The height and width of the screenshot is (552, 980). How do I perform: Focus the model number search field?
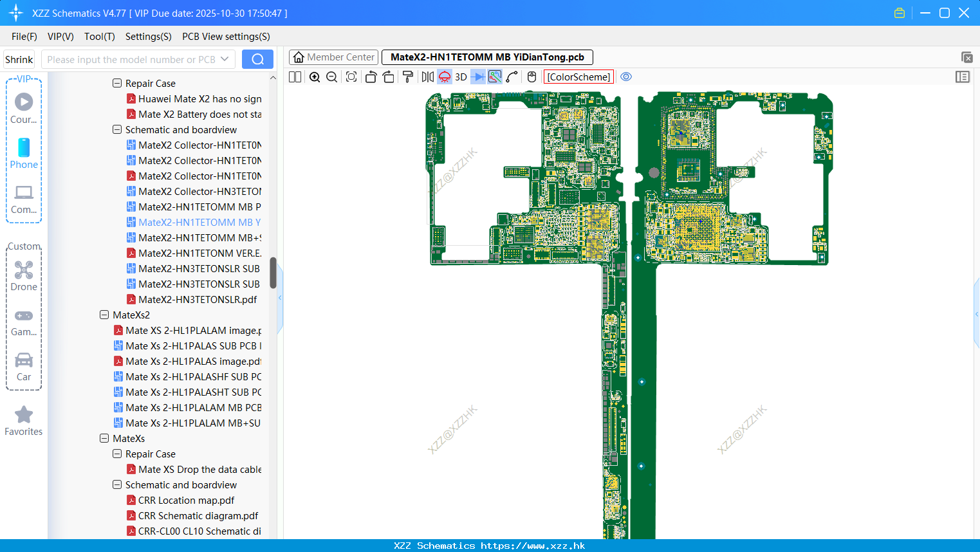(131, 59)
